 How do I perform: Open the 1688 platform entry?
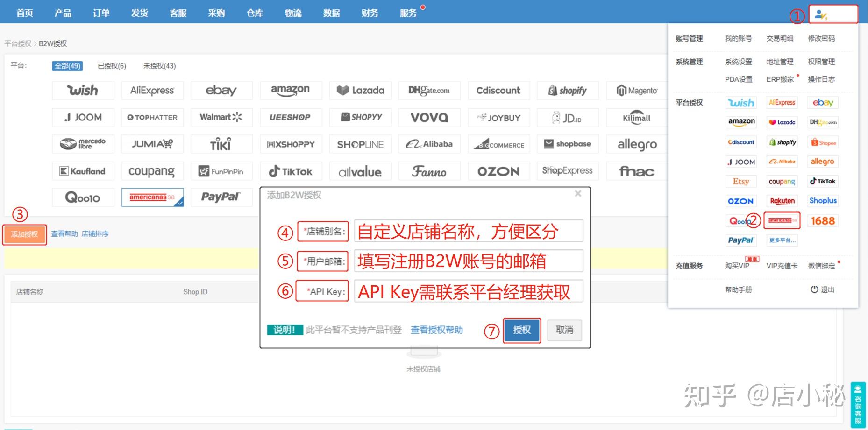823,220
